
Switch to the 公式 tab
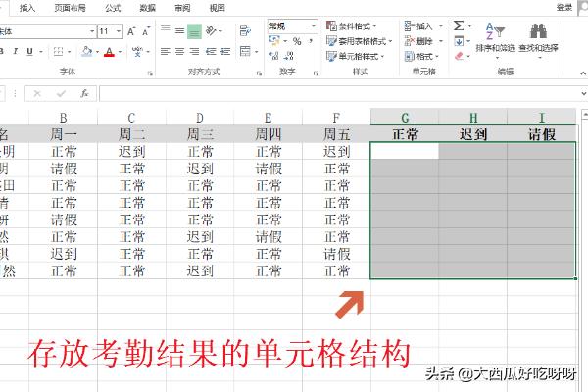tap(113, 7)
